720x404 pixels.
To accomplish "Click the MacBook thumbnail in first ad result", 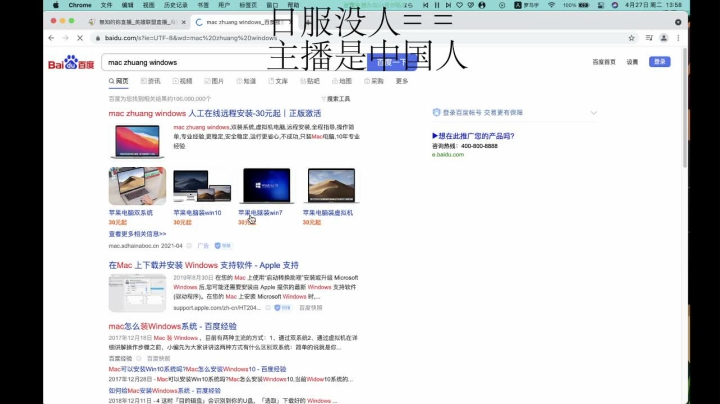I will (x=137, y=141).
